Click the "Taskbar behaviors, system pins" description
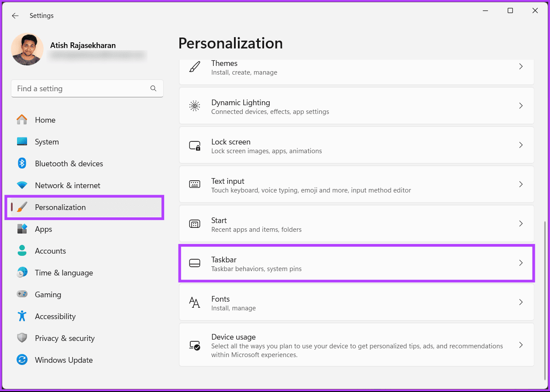 (x=256, y=269)
